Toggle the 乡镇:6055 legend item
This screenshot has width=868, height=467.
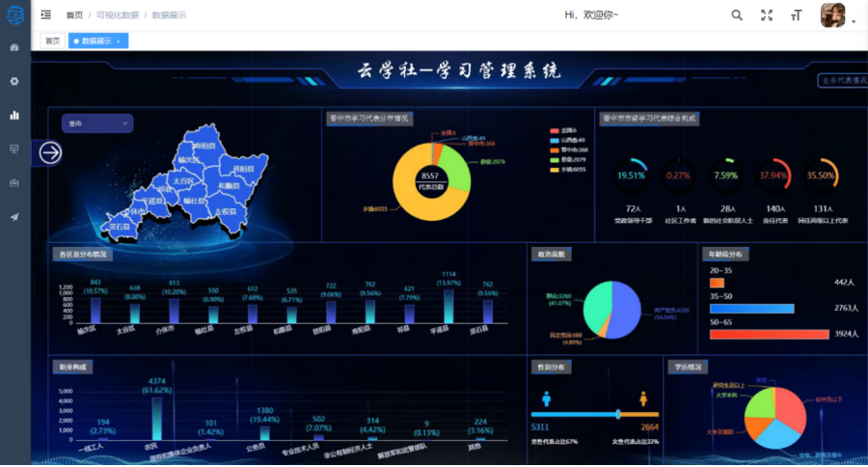click(568, 170)
